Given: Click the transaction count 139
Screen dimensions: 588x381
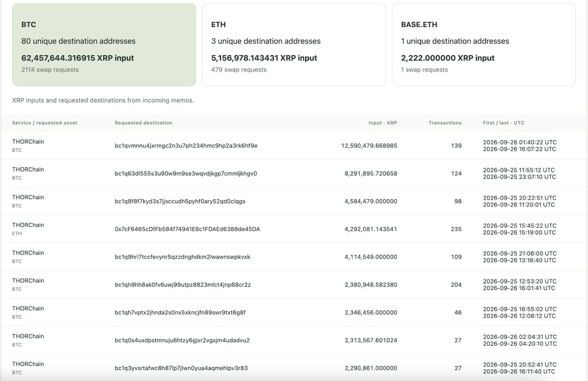Looking at the screenshot, I should (x=456, y=145).
